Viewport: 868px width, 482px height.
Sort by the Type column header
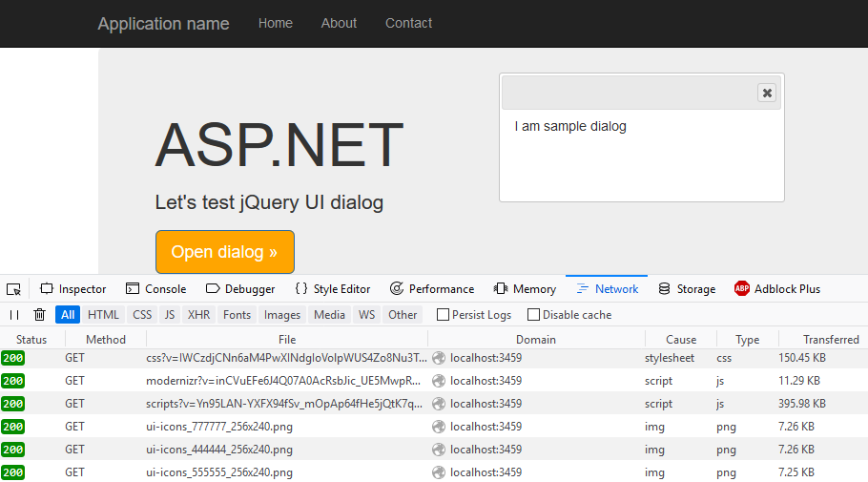coord(747,340)
